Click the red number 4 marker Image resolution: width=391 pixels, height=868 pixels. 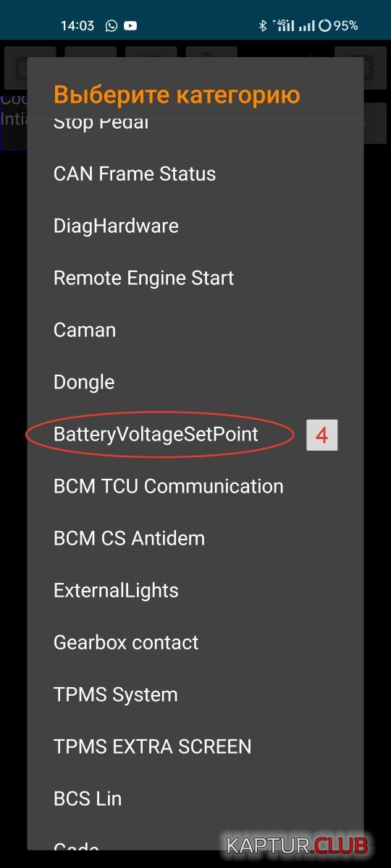(322, 435)
